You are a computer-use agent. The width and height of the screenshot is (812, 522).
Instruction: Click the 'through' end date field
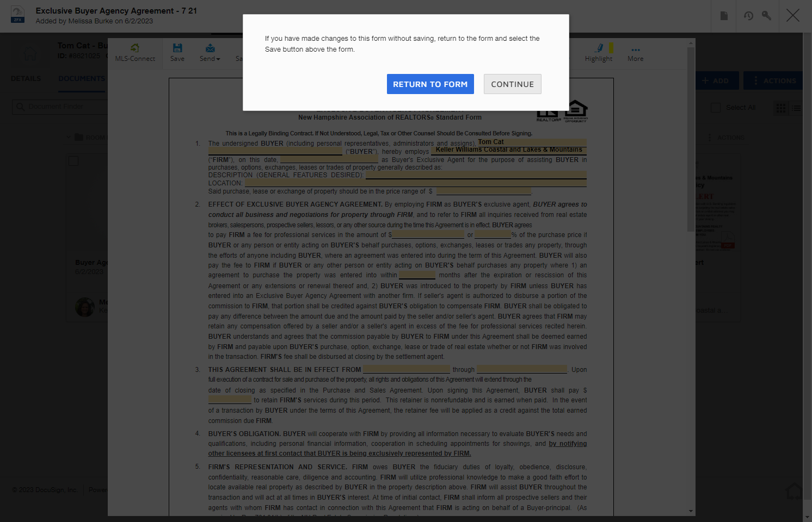pos(522,370)
